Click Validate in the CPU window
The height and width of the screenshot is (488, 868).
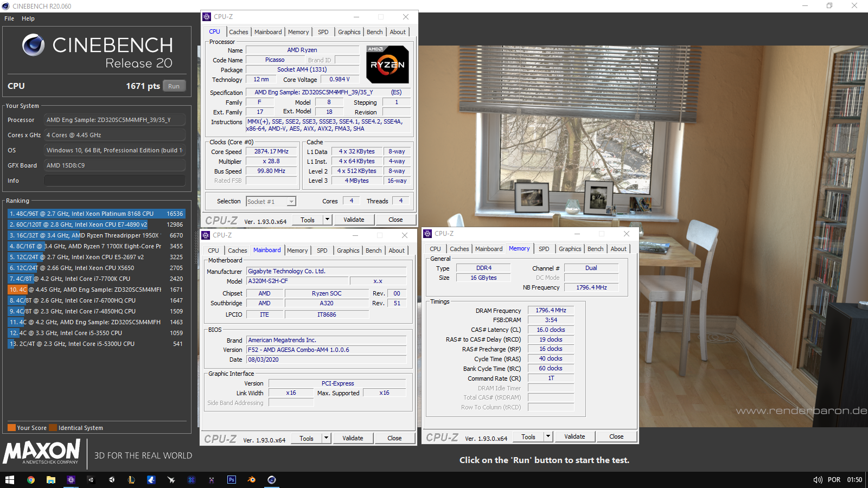(x=354, y=220)
